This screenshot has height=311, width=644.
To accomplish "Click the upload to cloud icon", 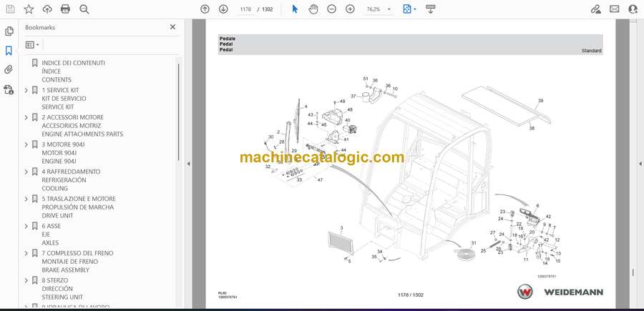I will tap(47, 9).
